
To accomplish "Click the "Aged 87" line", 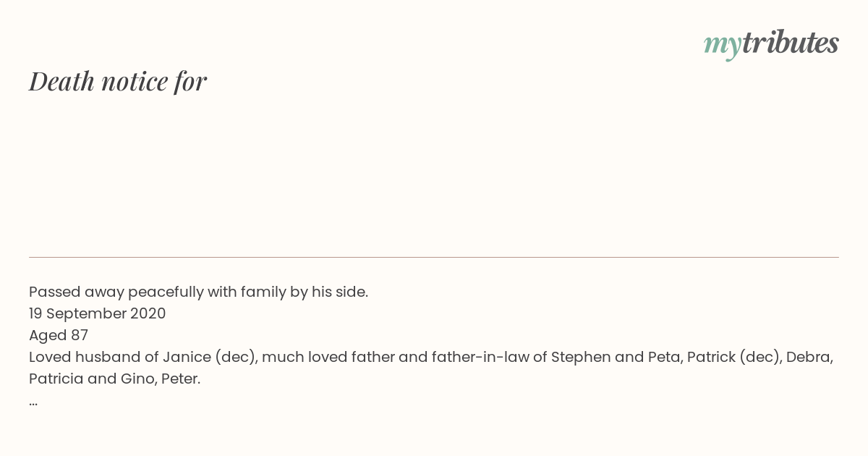I will coord(59,335).
